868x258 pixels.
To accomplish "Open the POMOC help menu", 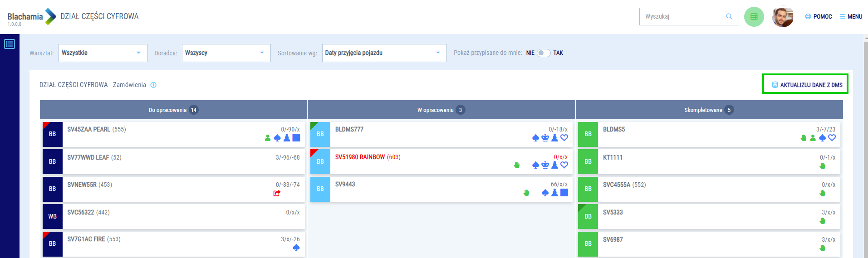I will tap(818, 17).
